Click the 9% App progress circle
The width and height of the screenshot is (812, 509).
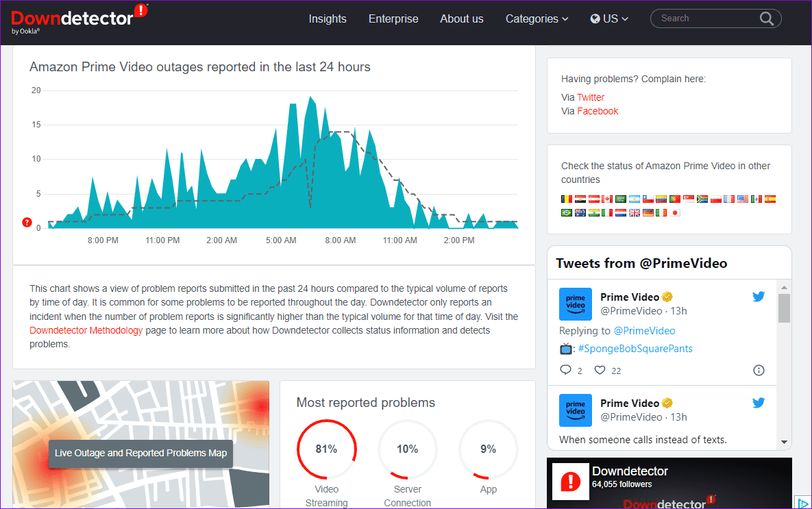click(x=489, y=449)
